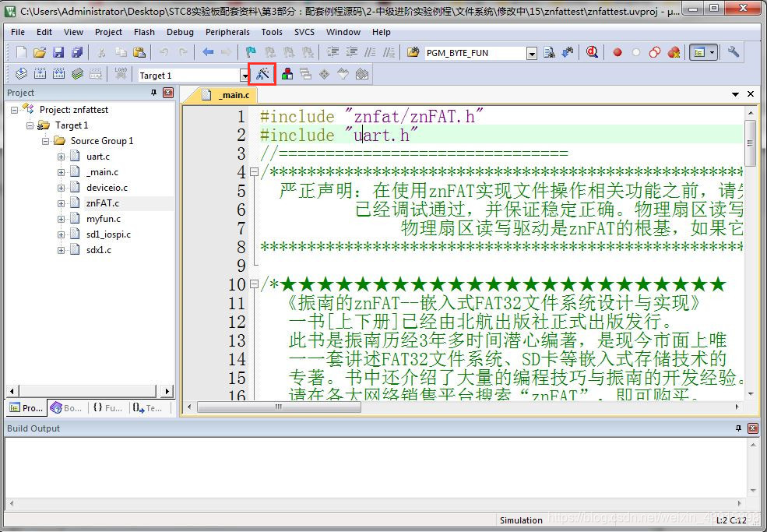The width and height of the screenshot is (767, 532).
Task: Open the Pack Installer icon
Action: [x=361, y=75]
